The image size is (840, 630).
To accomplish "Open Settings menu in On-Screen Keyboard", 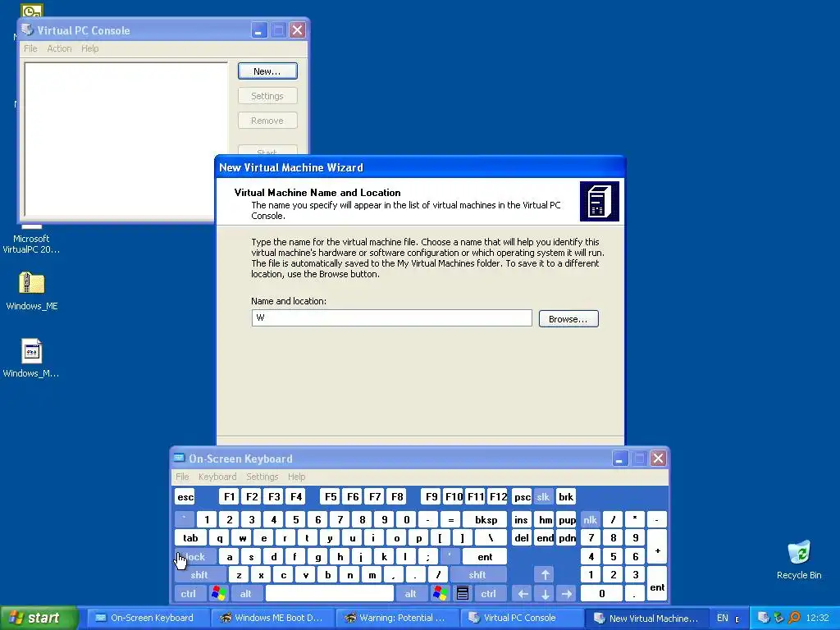I will tap(262, 477).
